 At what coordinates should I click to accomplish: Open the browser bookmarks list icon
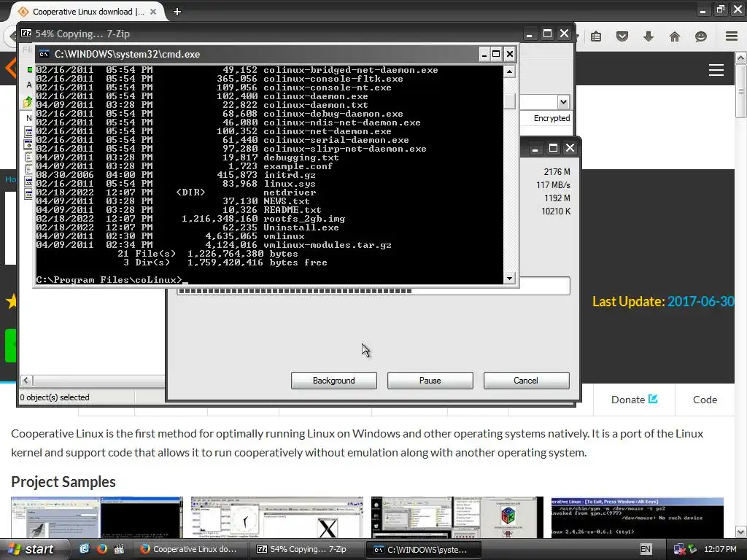click(596, 36)
